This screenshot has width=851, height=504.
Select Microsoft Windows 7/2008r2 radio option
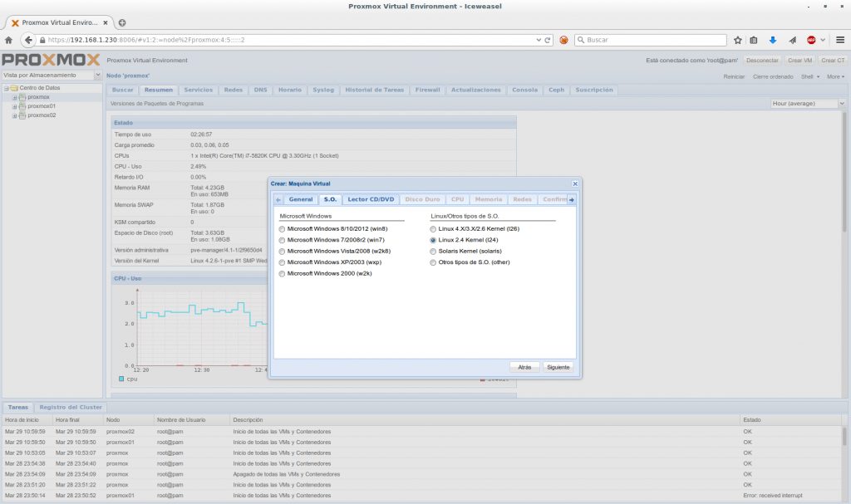(x=283, y=240)
